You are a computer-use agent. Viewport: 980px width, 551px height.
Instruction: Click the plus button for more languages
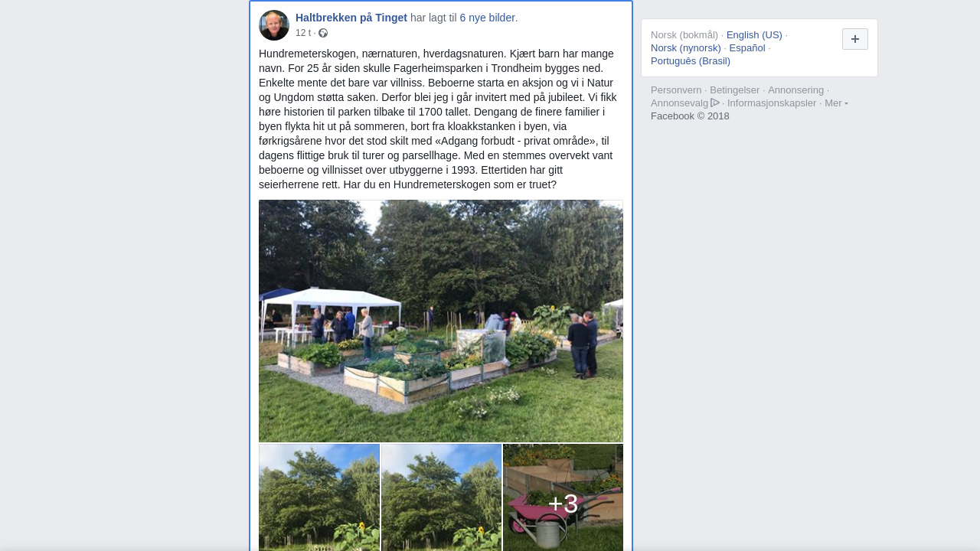[x=855, y=39]
